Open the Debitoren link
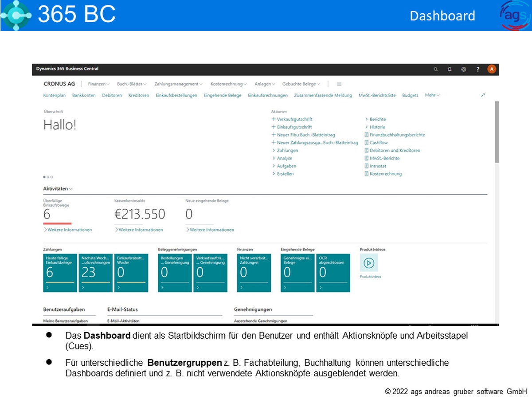Viewport: 532px width, 399px height. click(x=112, y=95)
